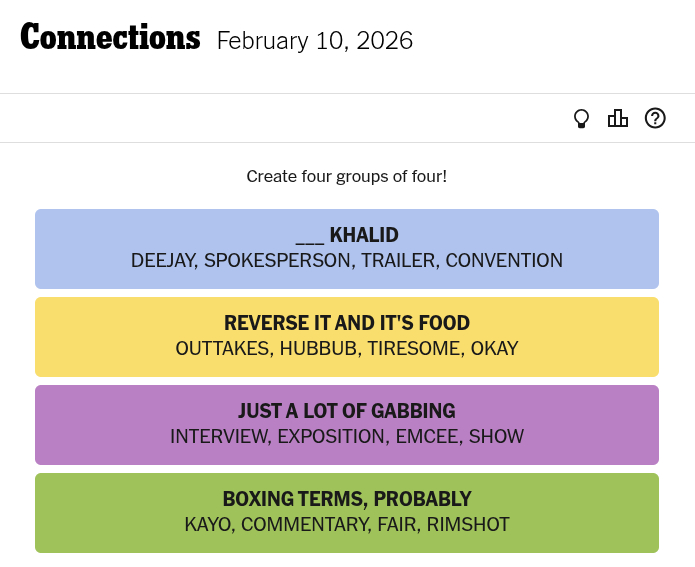This screenshot has height=567, width=695.
Task: Click the word KAYO in the green group
Action: pos(208,525)
